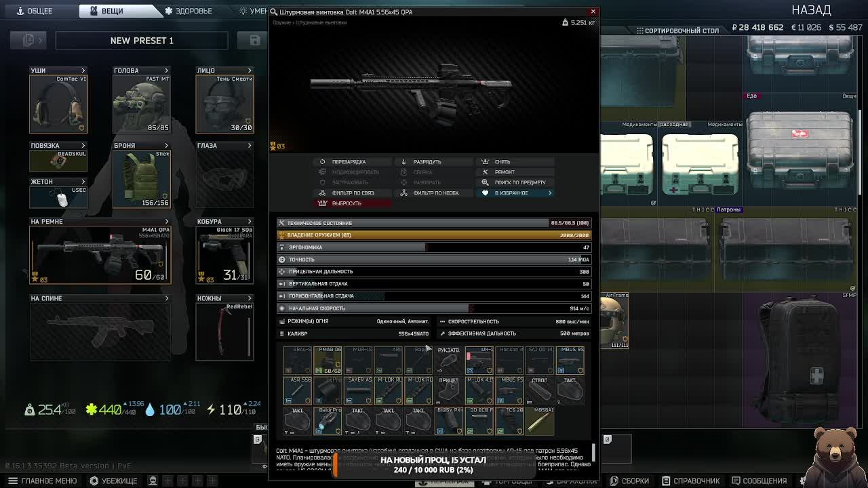Open УБЕЖИЩЕ hideout in bottom bar
Screen dimensions: 868x488
115,481
